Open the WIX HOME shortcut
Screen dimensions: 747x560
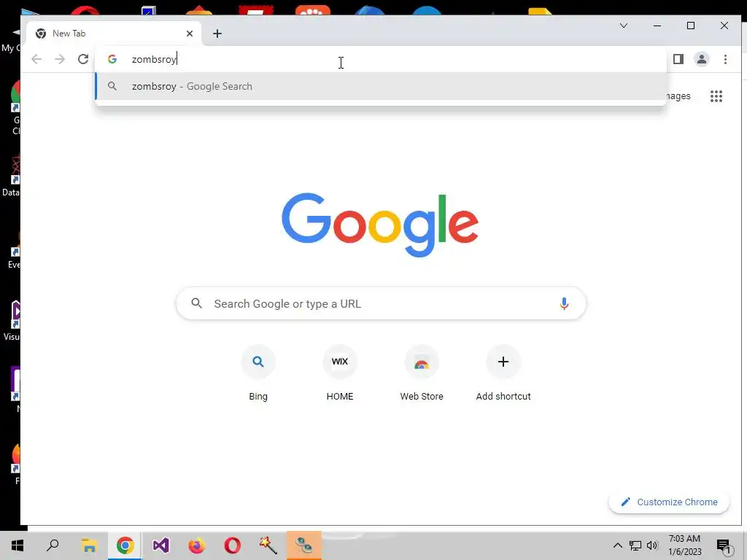tap(340, 374)
